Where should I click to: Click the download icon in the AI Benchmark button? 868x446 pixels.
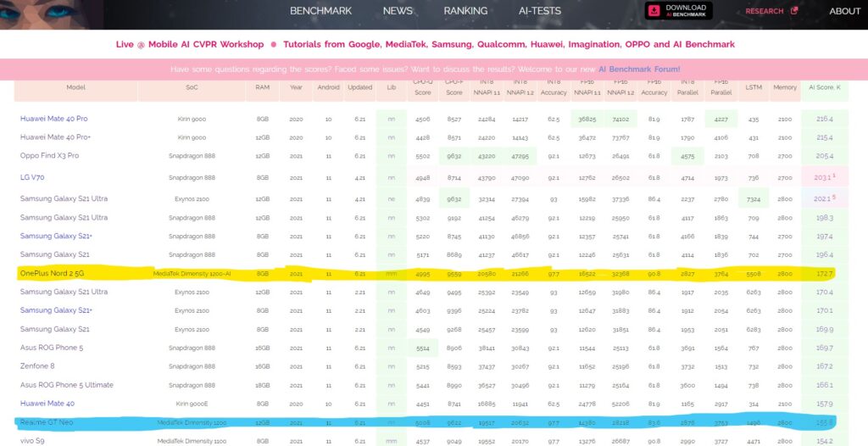pyautogui.click(x=654, y=10)
